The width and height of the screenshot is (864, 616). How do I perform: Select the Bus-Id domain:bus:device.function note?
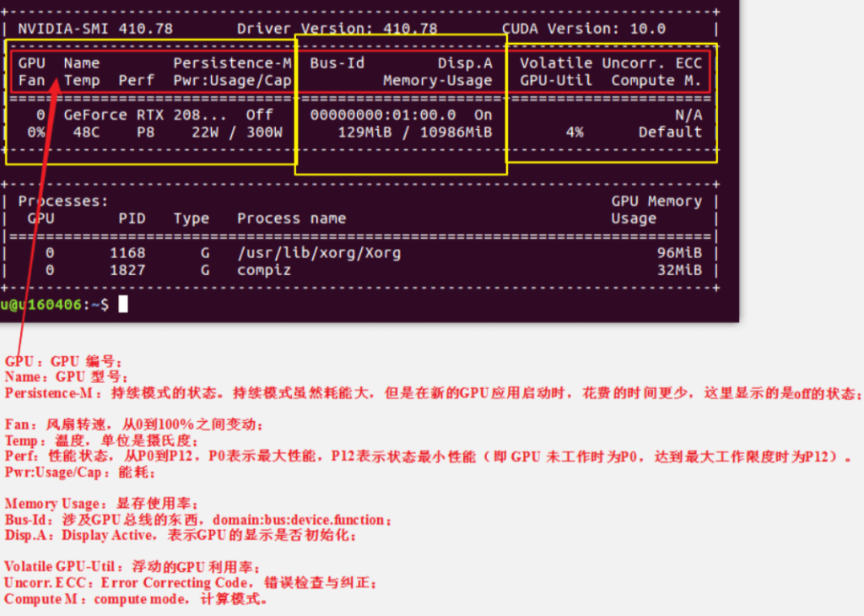[x=198, y=520]
